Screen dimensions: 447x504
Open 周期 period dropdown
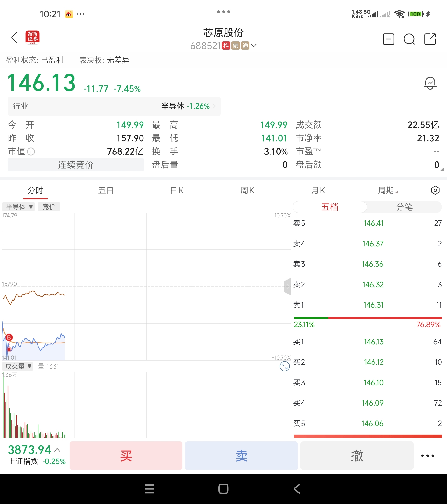388,190
